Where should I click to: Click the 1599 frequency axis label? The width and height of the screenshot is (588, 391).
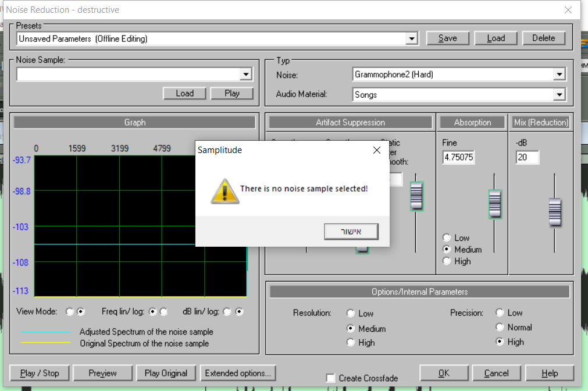point(77,148)
